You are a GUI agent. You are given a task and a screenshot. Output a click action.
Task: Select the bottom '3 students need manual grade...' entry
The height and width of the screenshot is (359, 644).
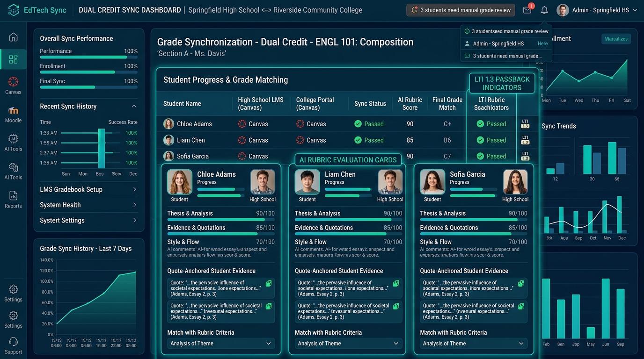click(x=506, y=56)
